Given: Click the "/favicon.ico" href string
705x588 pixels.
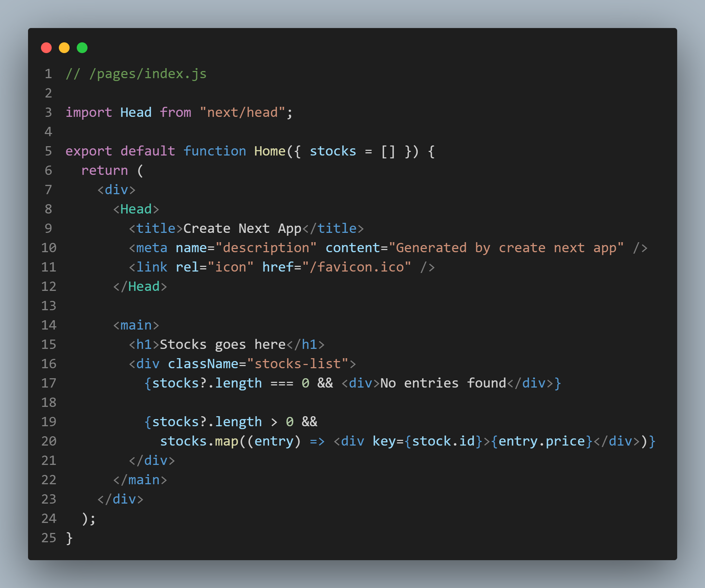Looking at the screenshot, I should tap(356, 267).
